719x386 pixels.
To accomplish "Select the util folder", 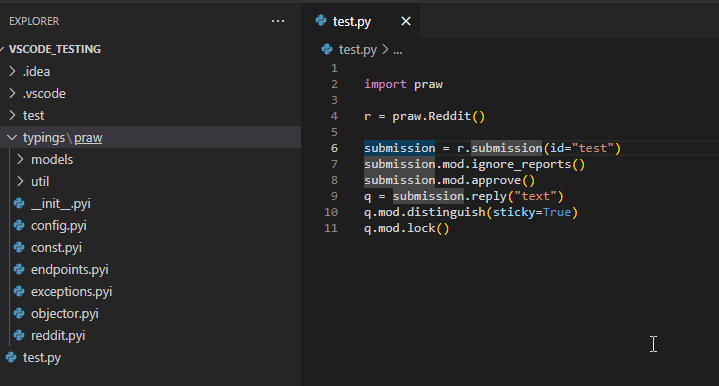I will [x=40, y=182].
